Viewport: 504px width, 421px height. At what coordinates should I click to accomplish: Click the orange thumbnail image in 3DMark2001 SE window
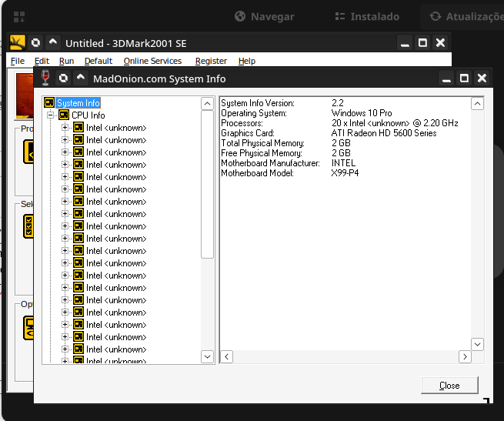pos(25,96)
